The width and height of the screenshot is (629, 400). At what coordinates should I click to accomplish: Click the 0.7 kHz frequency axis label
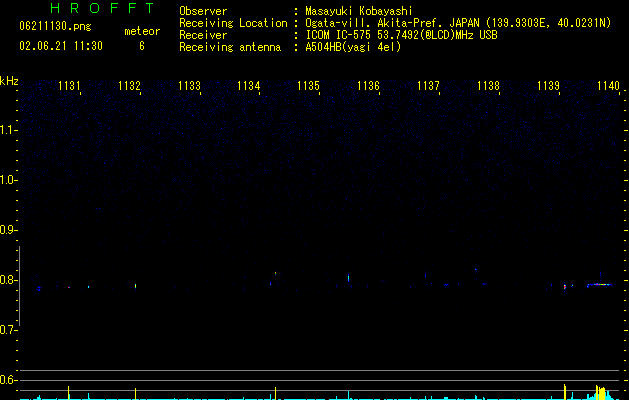pyautogui.click(x=9, y=330)
